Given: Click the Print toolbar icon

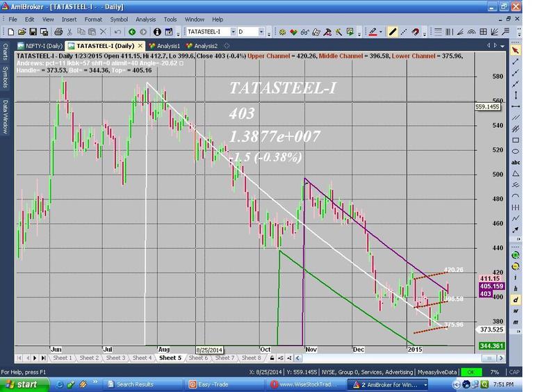Looking at the screenshot, I should (x=58, y=32).
